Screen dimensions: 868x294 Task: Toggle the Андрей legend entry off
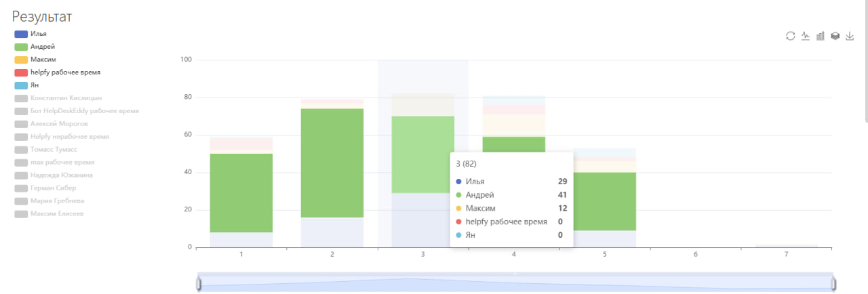[x=21, y=47]
